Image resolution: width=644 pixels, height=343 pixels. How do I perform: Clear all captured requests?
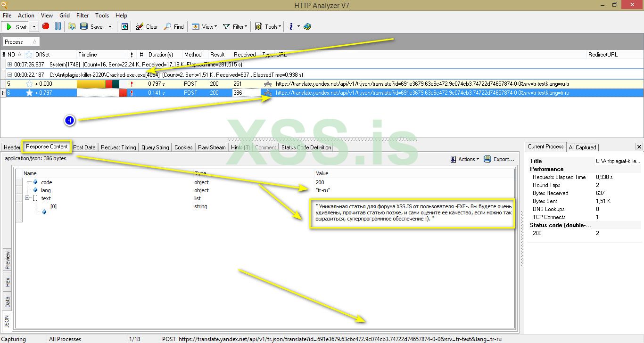click(x=147, y=27)
